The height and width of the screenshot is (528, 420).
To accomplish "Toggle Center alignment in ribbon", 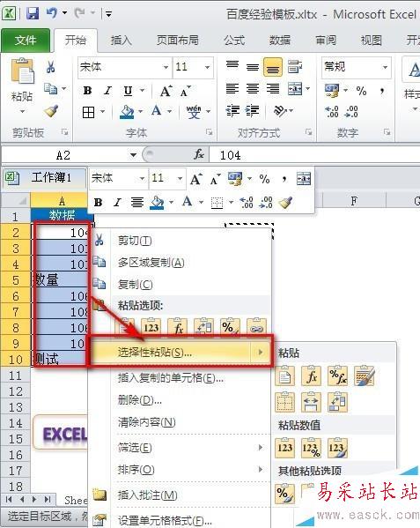I will pyautogui.click(x=253, y=89).
